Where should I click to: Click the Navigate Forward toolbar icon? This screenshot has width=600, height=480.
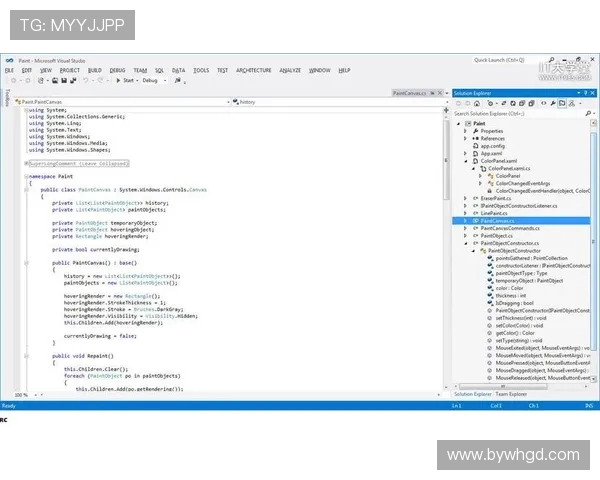click(28, 80)
